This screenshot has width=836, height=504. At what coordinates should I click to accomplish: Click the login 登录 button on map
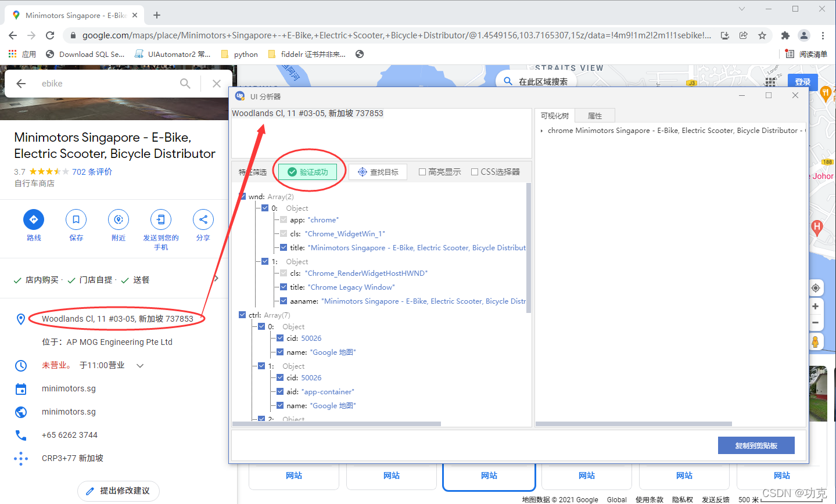click(802, 82)
